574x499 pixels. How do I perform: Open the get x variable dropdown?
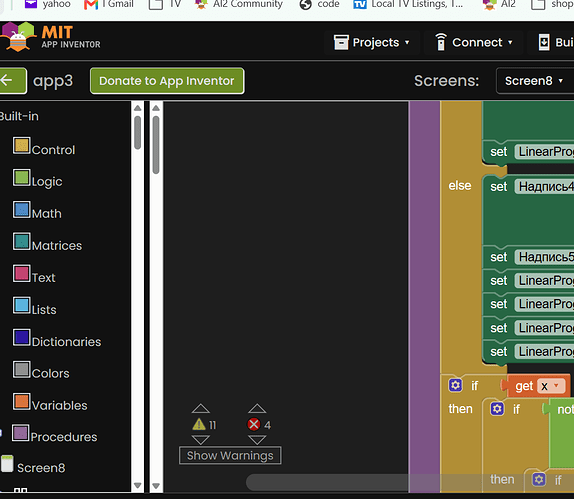click(x=551, y=386)
